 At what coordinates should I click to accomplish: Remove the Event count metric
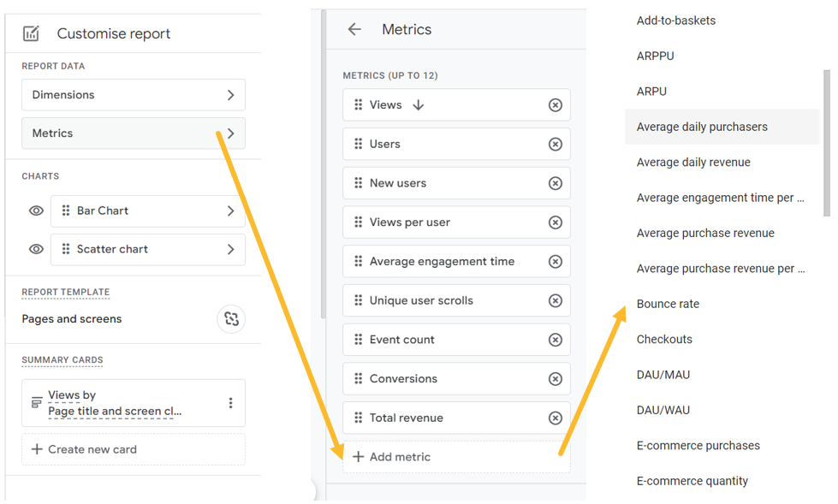tap(557, 340)
